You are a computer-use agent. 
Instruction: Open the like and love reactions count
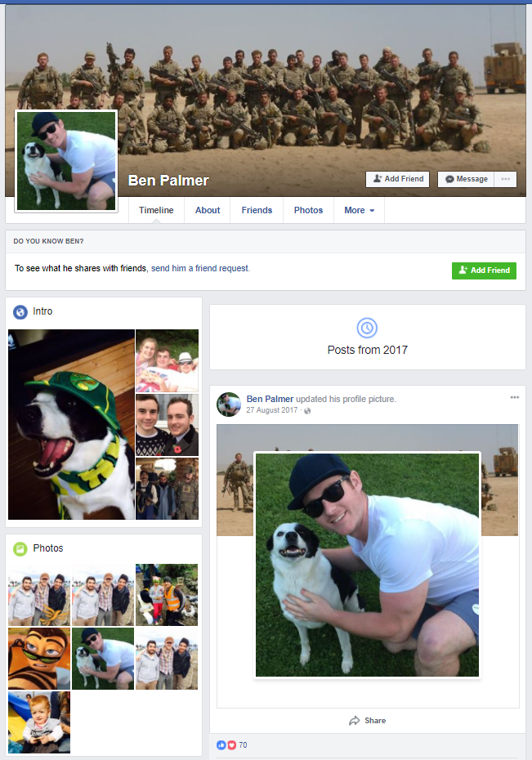232,745
